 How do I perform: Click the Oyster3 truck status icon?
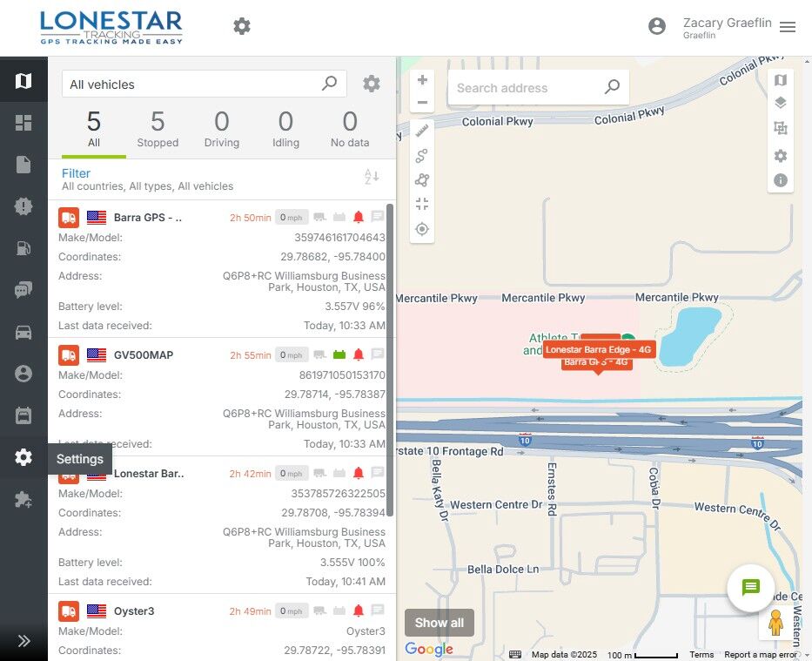pyautogui.click(x=69, y=611)
